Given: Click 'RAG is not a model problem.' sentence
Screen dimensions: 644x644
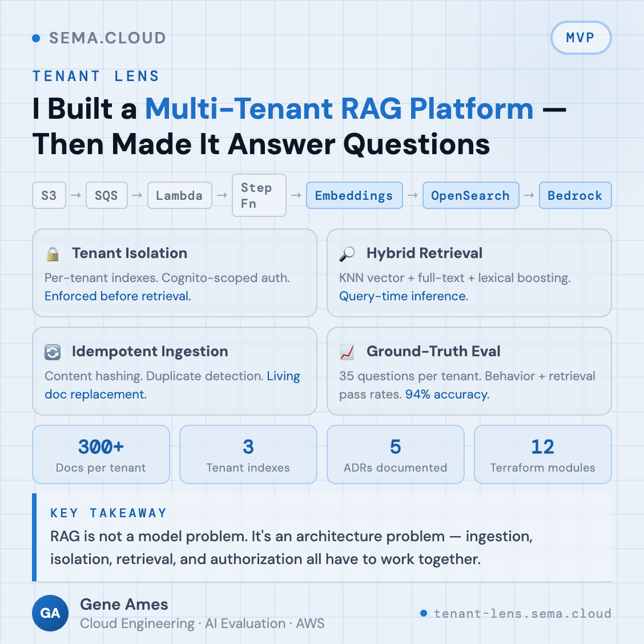Looking at the screenshot, I should pyautogui.click(x=148, y=537).
